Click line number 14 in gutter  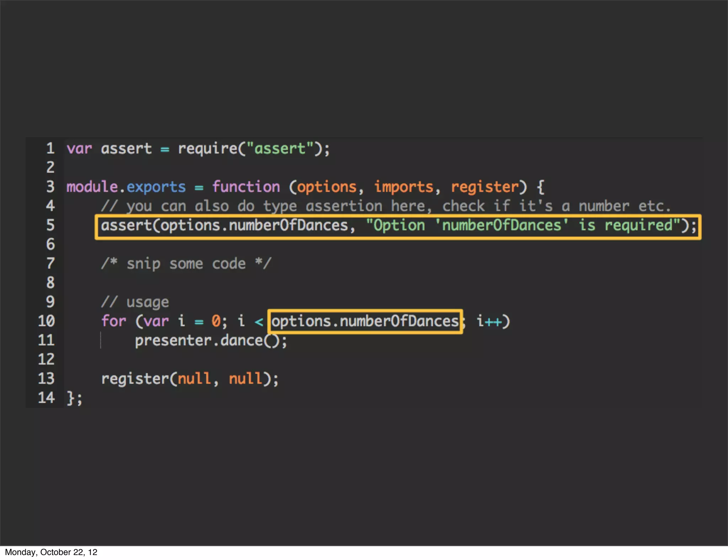pos(46,398)
